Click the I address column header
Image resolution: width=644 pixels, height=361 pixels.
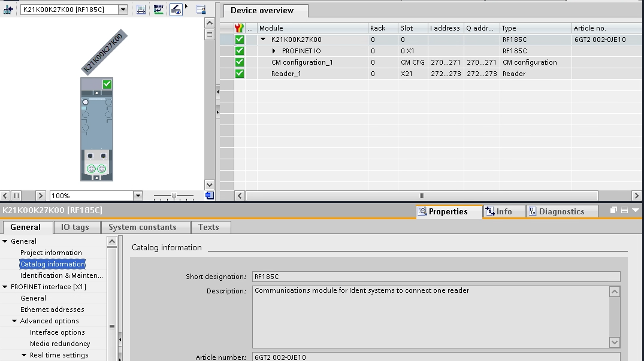tap(446, 28)
